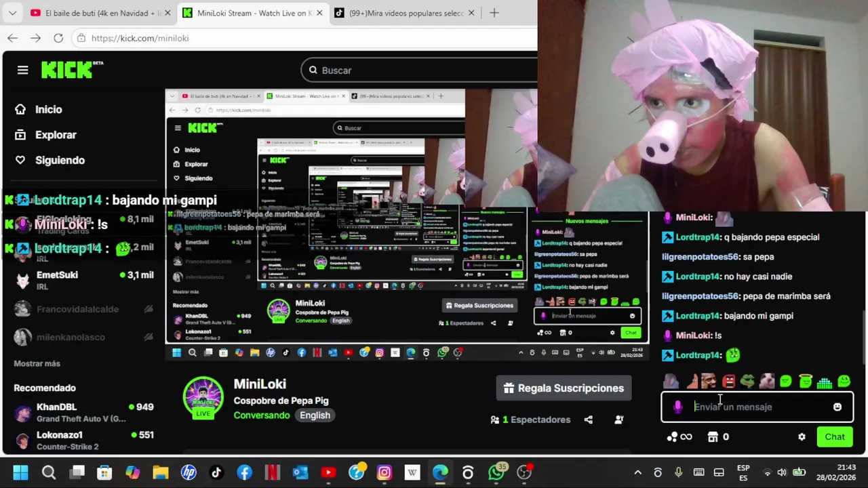Open TikTok from the taskbar
Image resolution: width=868 pixels, height=488 pixels.
pyautogui.click(x=216, y=472)
